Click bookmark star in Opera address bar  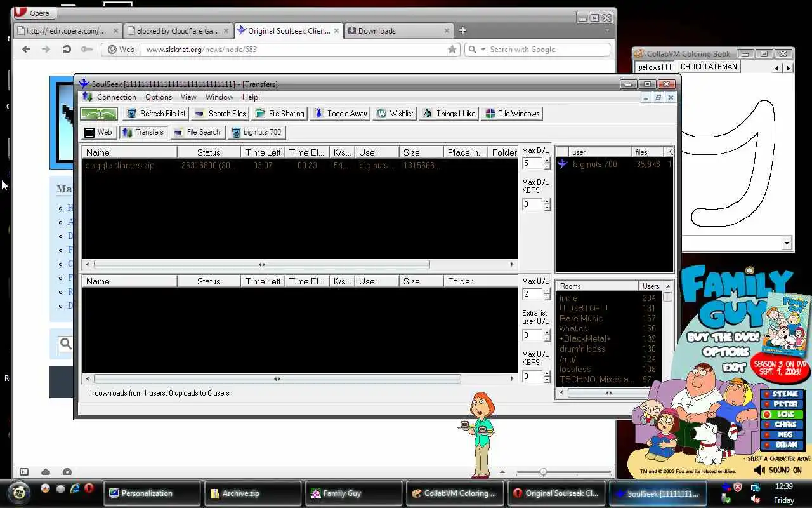click(452, 49)
